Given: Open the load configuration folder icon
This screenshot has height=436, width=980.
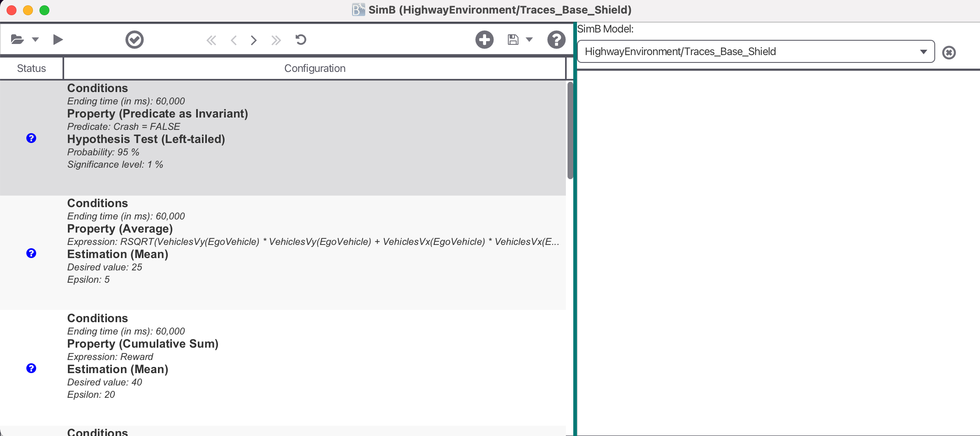Looking at the screenshot, I should pyautogui.click(x=17, y=39).
